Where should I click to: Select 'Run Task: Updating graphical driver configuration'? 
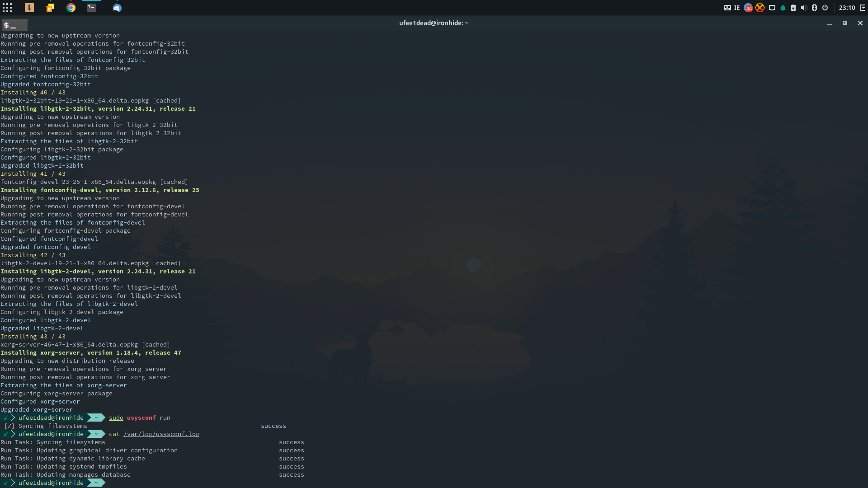(89, 450)
